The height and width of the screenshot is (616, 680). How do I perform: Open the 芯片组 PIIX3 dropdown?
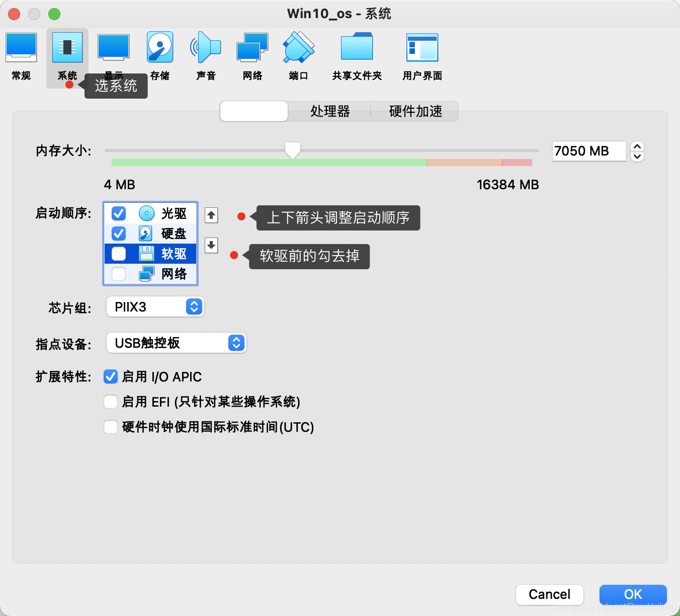(155, 306)
